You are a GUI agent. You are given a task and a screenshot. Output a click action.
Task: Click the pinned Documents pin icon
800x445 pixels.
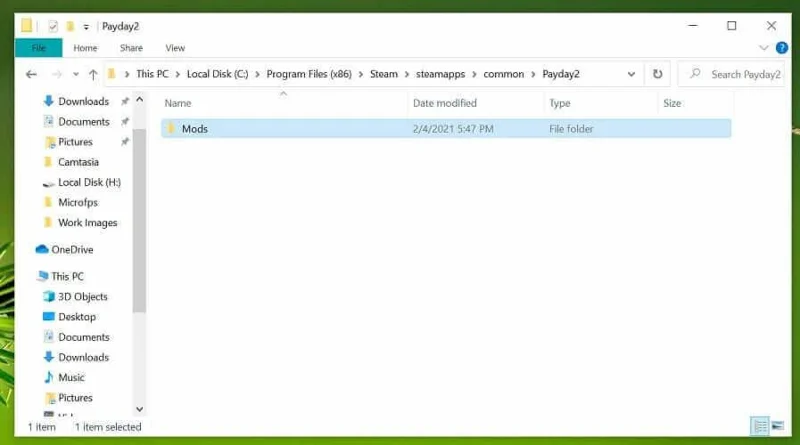point(124,121)
